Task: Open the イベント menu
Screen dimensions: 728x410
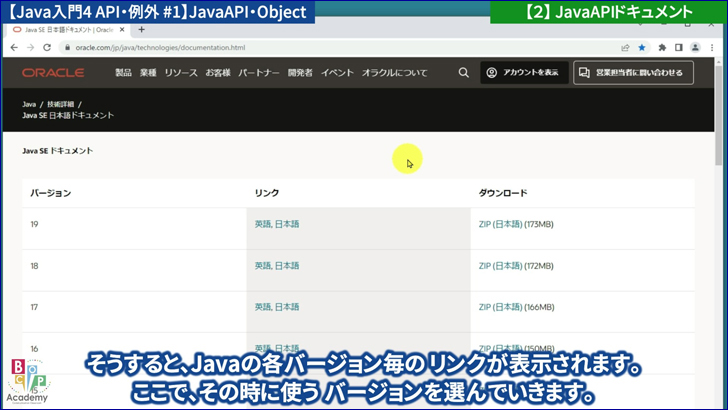Action: point(337,72)
